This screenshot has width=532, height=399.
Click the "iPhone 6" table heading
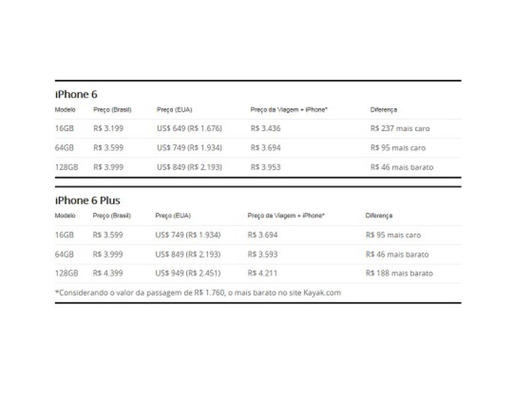pos(76,94)
